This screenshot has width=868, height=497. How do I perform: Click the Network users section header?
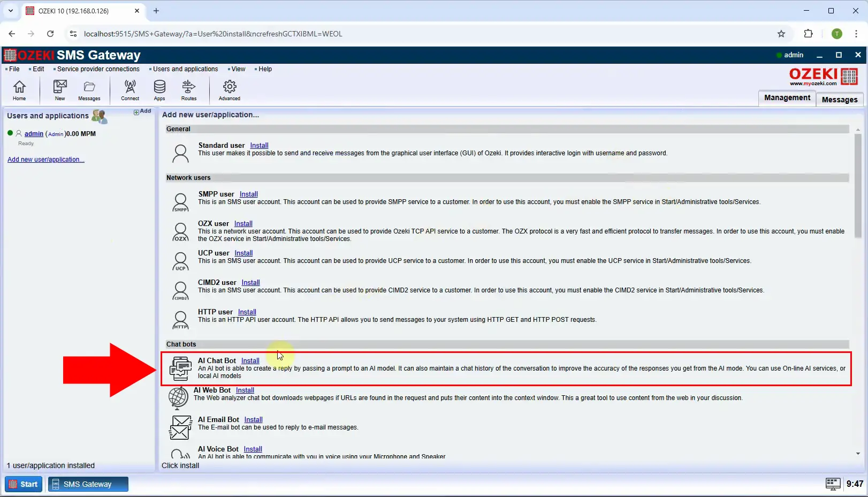[507, 178]
